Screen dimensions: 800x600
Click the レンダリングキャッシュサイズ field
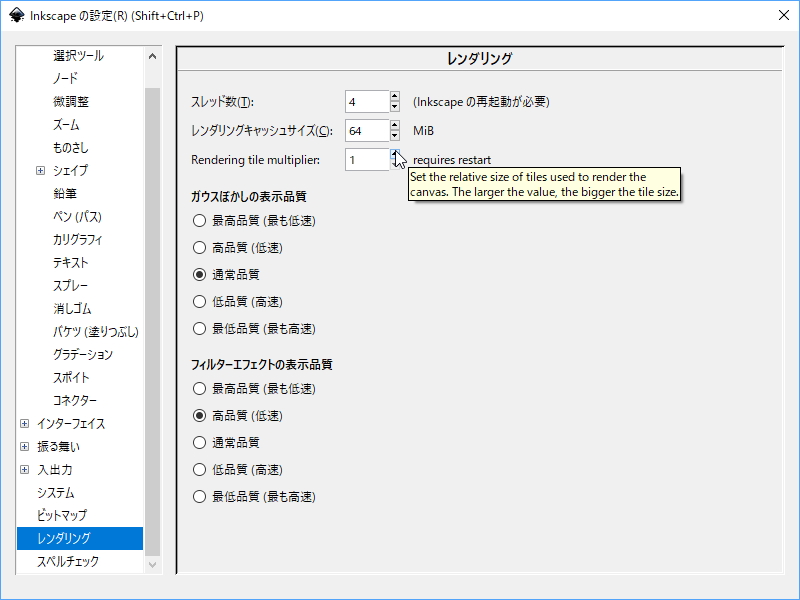click(367, 131)
